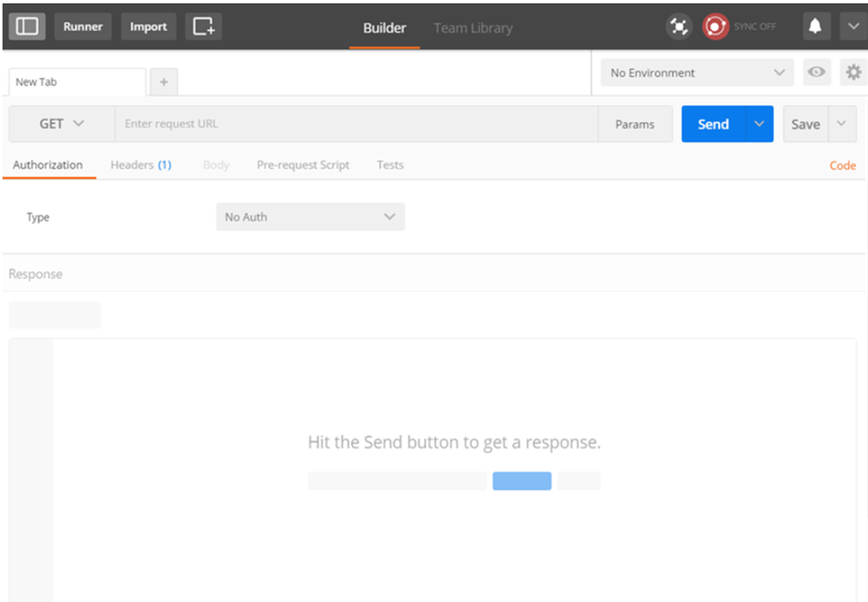The width and height of the screenshot is (868, 602).
Task: Open the GET method dropdown
Action: point(61,124)
